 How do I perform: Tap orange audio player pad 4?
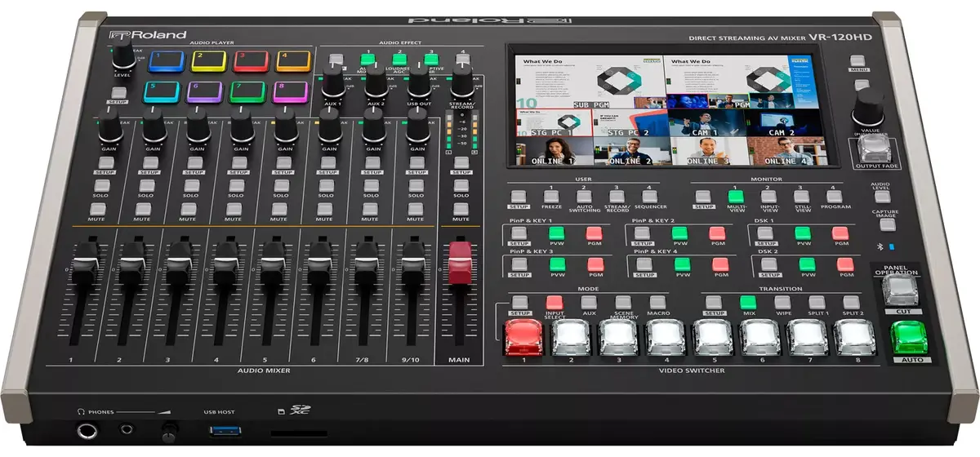click(293, 61)
